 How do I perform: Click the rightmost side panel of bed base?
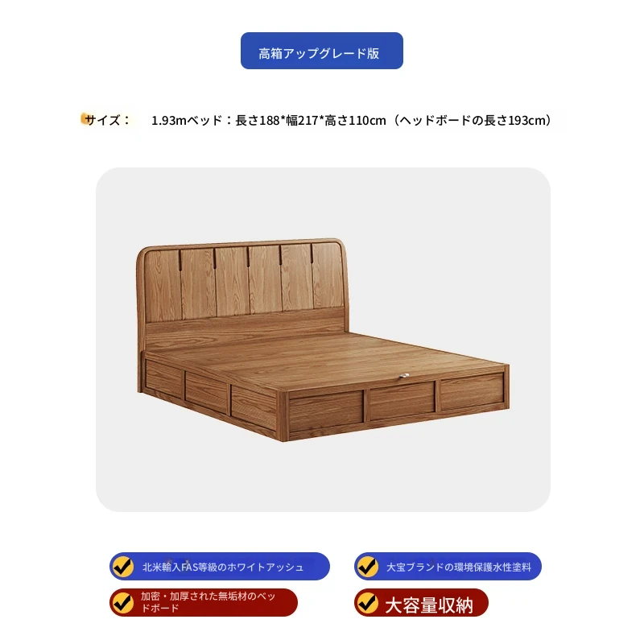point(472,391)
